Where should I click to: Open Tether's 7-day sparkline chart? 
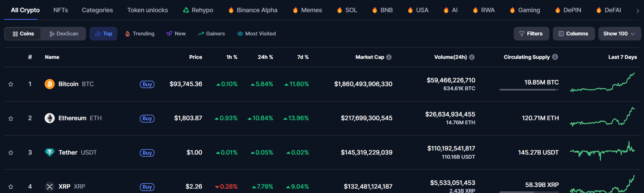[602, 151]
